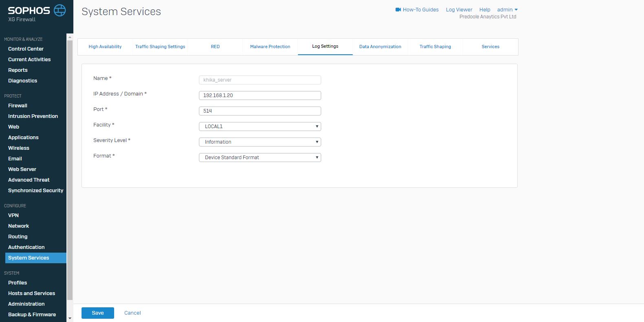Click the IP Address / Domain field
The width and height of the screenshot is (644, 322).
tap(260, 95)
